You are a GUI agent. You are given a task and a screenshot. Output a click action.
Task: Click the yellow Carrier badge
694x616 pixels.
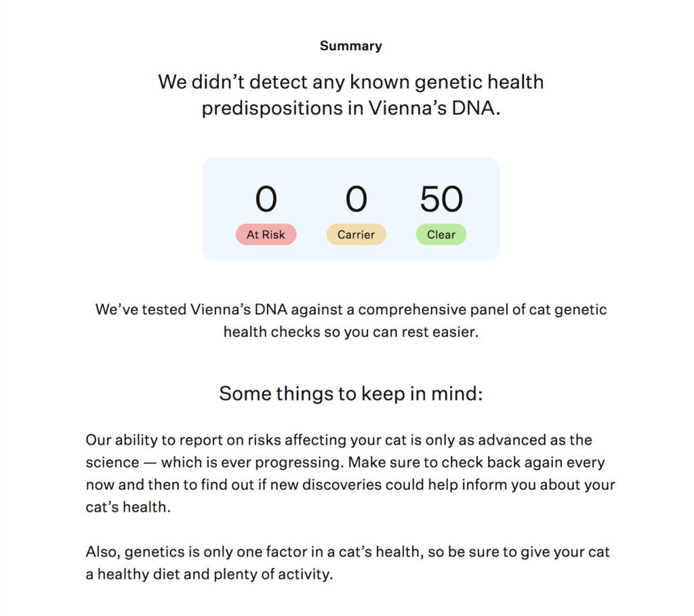tap(356, 234)
